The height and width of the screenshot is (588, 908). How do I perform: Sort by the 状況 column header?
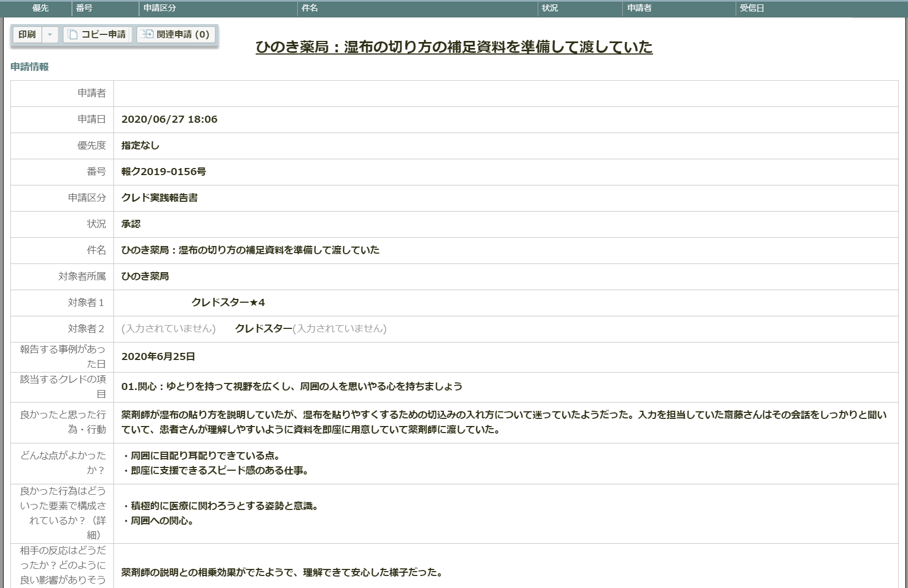(x=550, y=8)
